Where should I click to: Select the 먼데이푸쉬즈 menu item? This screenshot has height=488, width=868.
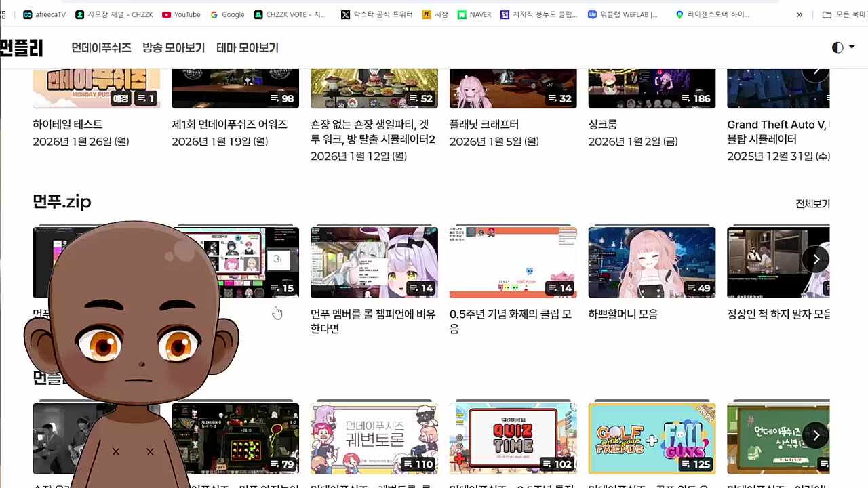tap(101, 47)
